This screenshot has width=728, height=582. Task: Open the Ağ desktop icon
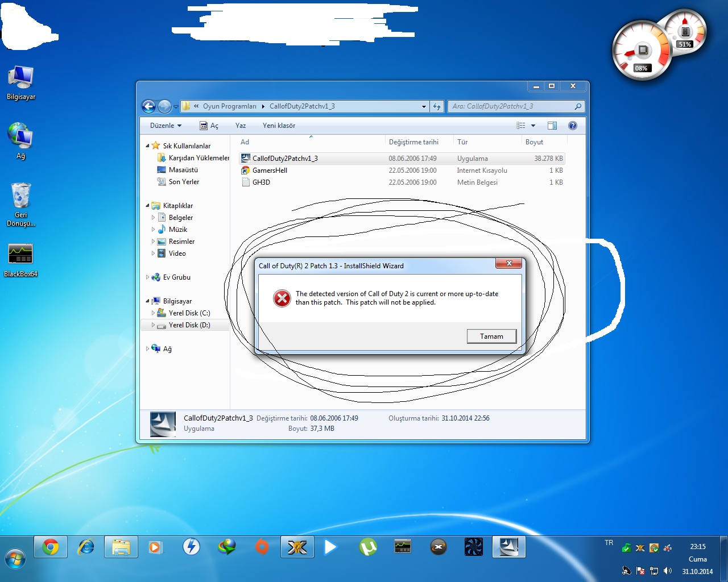click(x=21, y=141)
